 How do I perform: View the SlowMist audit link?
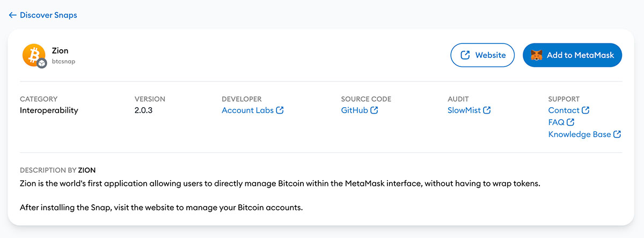coord(464,110)
